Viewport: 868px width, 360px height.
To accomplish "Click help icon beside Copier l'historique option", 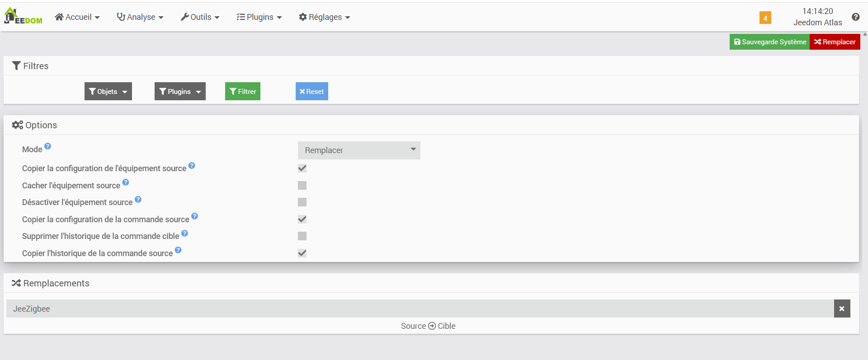I will pos(178,250).
